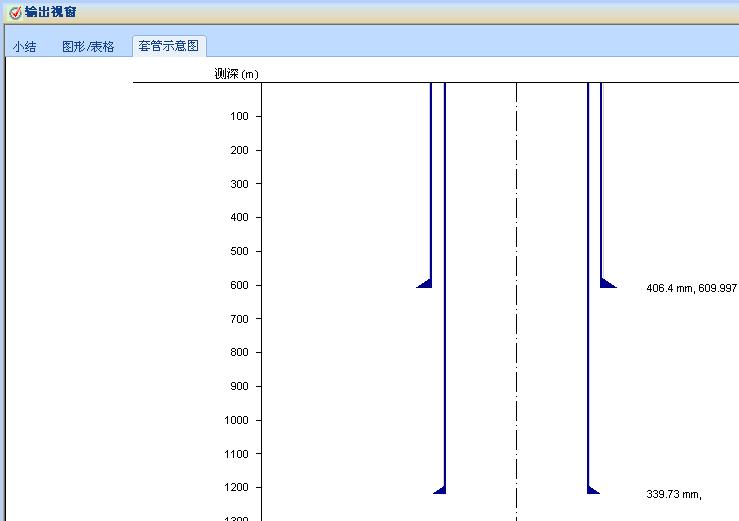The height and width of the screenshot is (521, 739).
Task: Click the 700 depth tick label
Action: [239, 319]
